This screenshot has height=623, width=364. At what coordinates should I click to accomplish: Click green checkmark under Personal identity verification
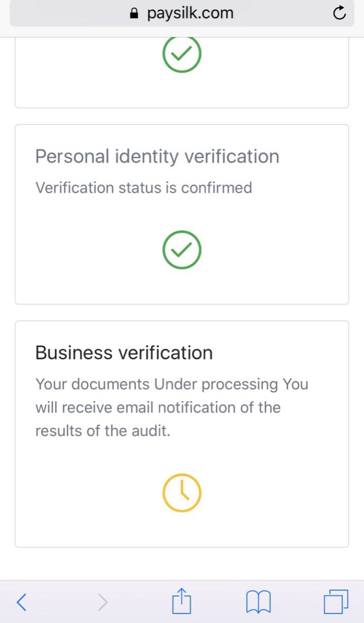tap(182, 250)
